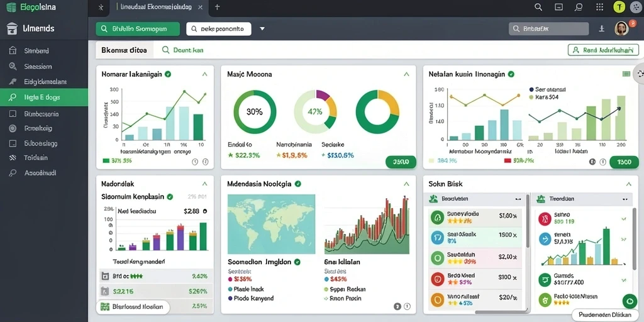The width and height of the screenshot is (644, 322).
Task: Click the search magnifier icon in top bar
Action: (x=538, y=7)
